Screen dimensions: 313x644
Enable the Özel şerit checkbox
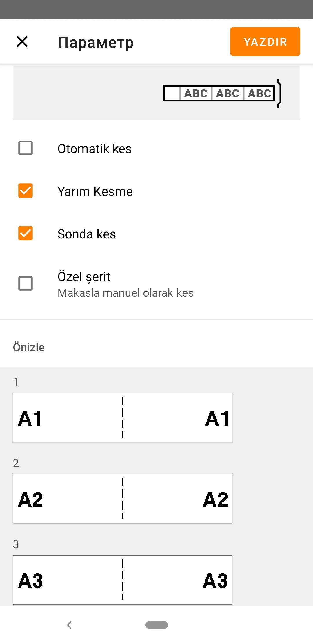pos(26,283)
